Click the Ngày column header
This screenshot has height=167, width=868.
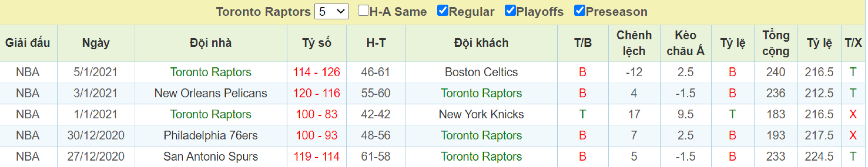tap(96, 43)
